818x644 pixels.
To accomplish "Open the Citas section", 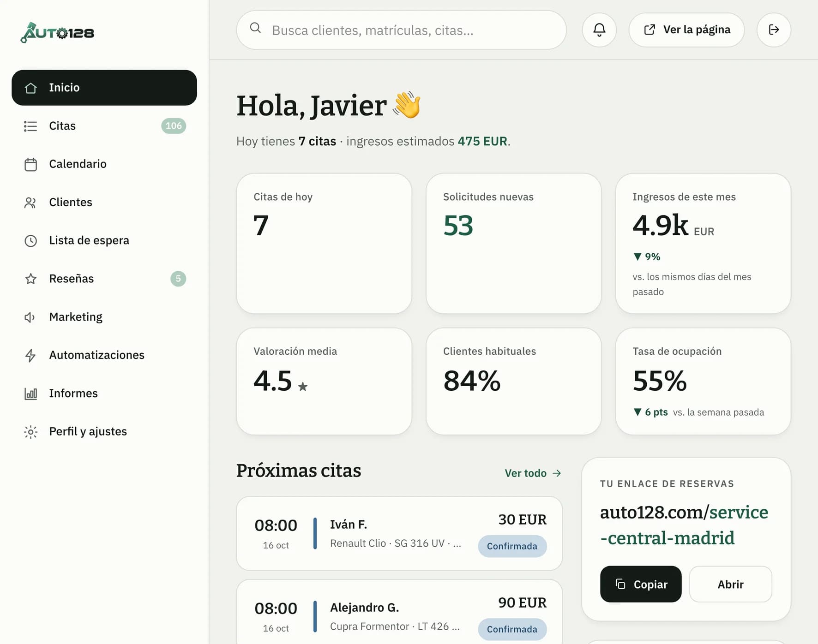I will point(104,126).
